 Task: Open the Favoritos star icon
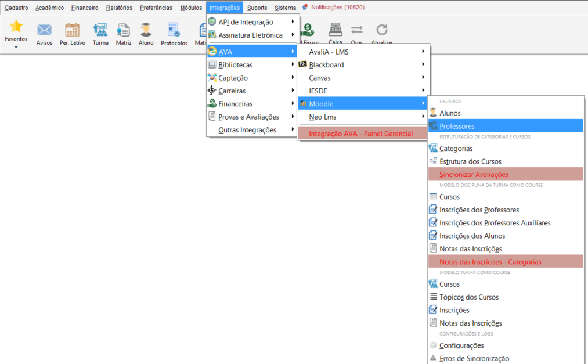click(x=16, y=27)
